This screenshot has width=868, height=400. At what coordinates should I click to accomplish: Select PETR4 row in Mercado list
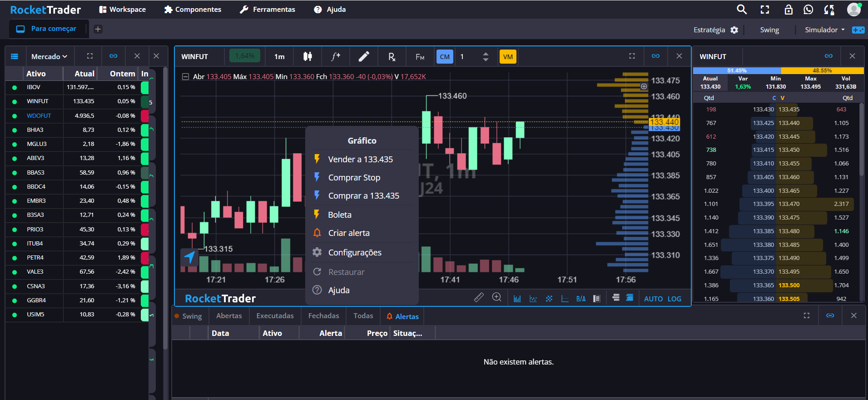(x=77, y=257)
